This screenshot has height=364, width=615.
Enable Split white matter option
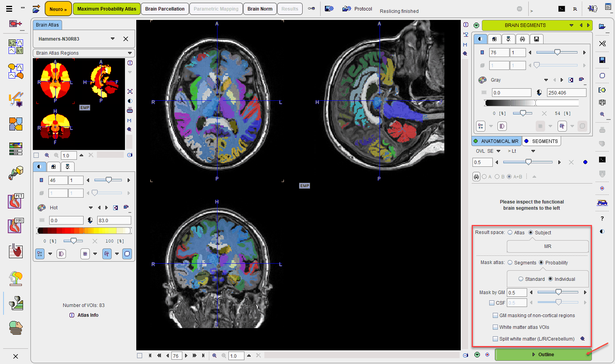[496, 339]
